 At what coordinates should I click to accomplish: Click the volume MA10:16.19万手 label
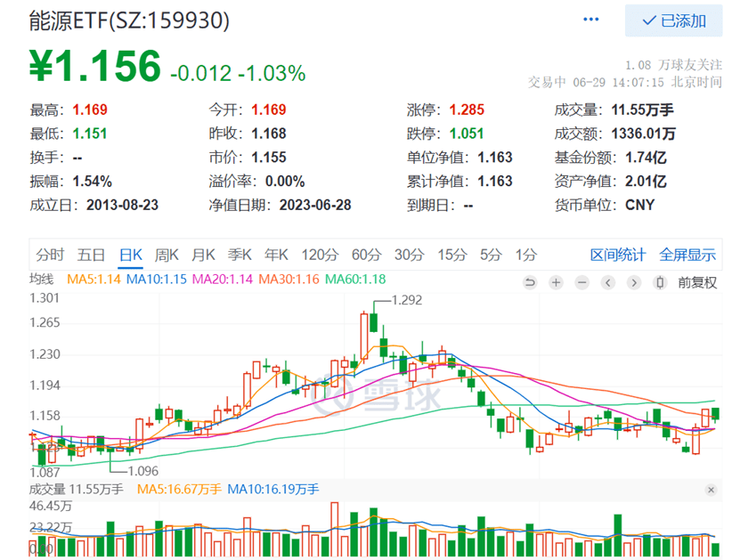pos(273,490)
